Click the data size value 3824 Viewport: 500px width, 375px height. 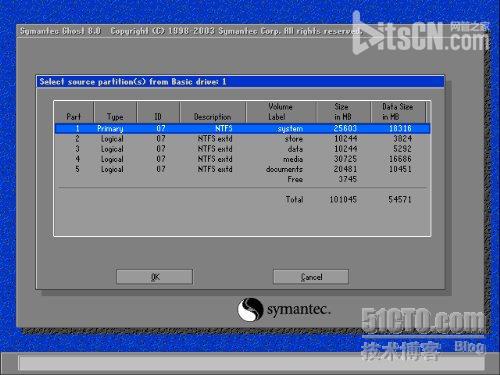click(403, 139)
